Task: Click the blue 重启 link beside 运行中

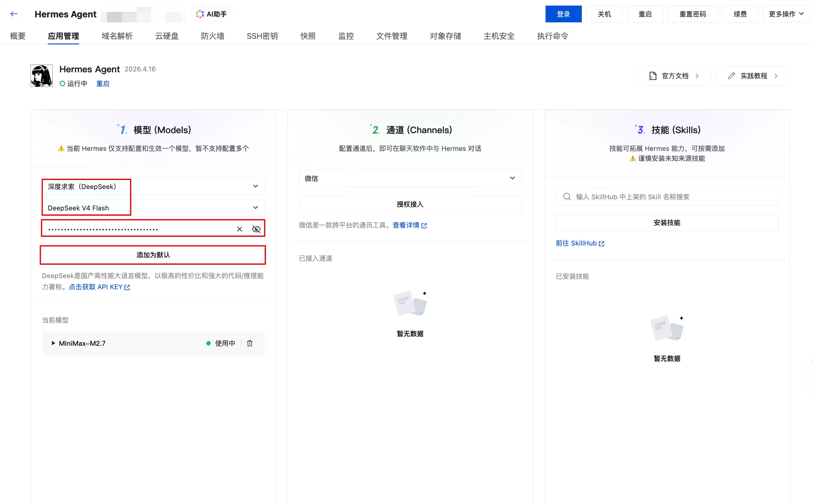Action: (103, 84)
